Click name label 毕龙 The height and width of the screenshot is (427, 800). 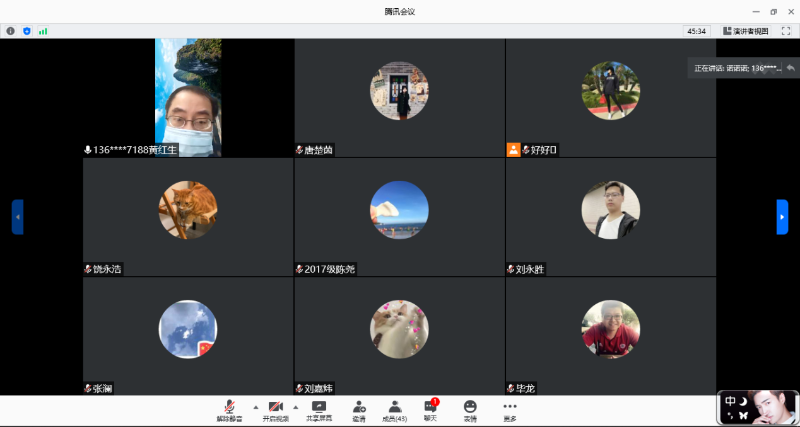[x=525, y=389]
